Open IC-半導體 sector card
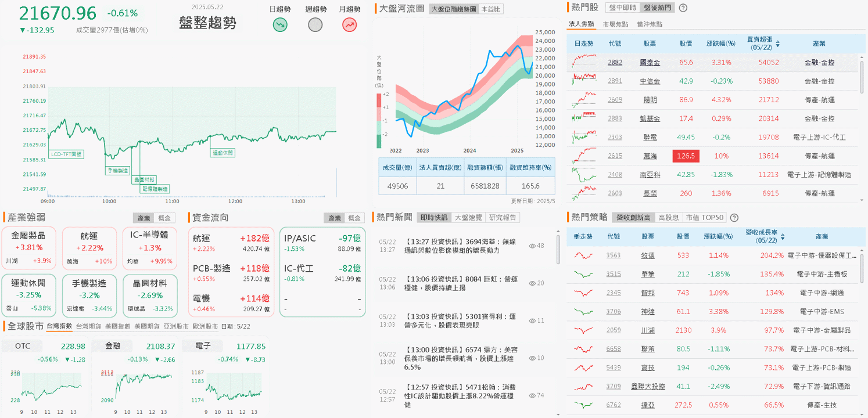The width and height of the screenshot is (868, 418). (149, 248)
